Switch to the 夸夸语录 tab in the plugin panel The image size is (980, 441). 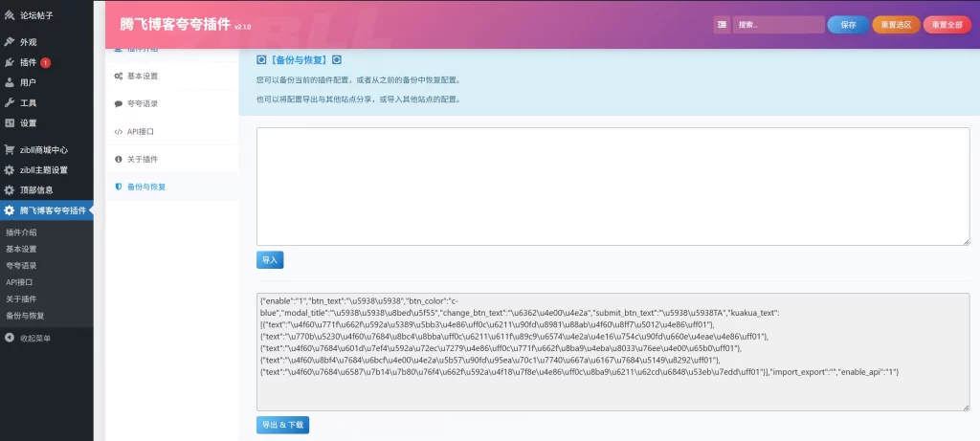pyautogui.click(x=143, y=103)
